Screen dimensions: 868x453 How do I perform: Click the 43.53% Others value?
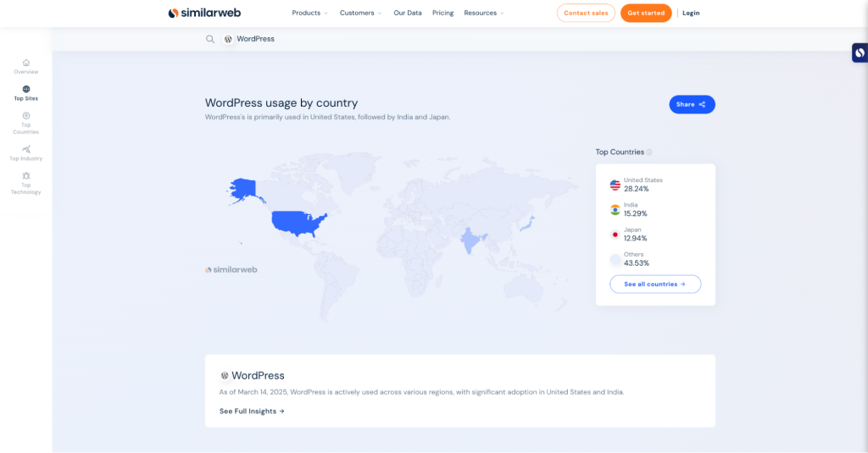(637, 263)
